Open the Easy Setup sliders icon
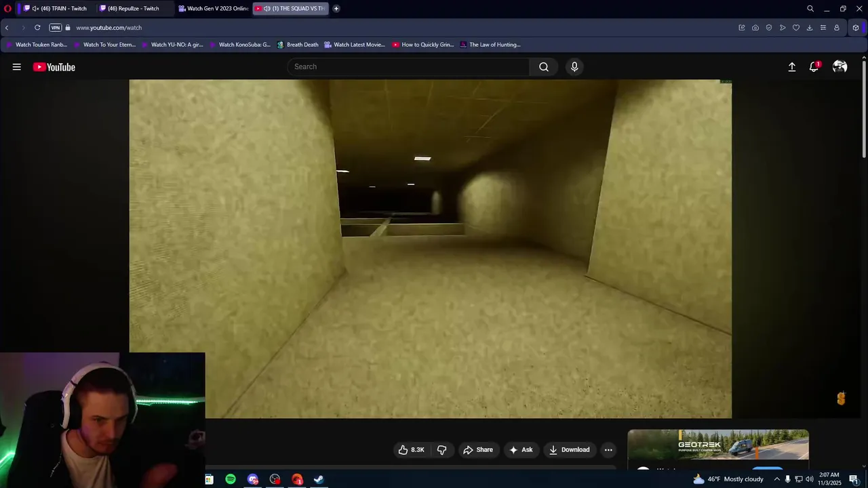This screenshot has width=868, height=488. (x=823, y=28)
